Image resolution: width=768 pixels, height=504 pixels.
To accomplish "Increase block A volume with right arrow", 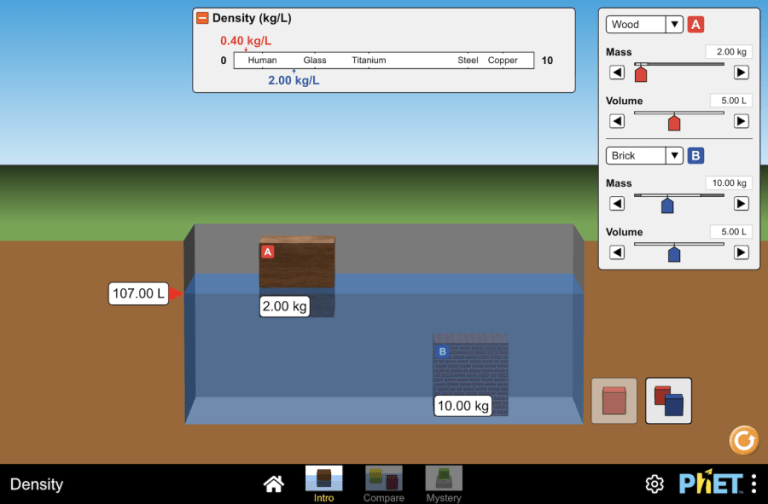I will [x=741, y=121].
